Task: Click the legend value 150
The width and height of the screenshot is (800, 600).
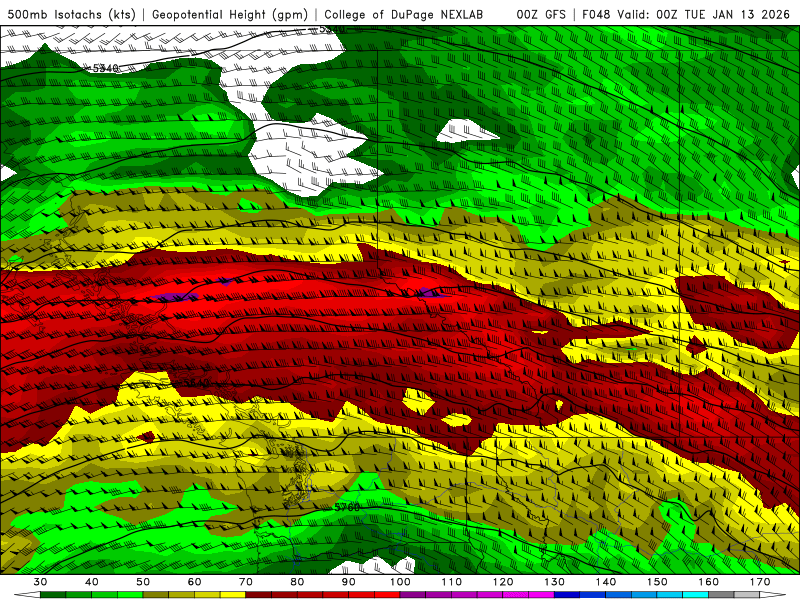Action: pos(657,582)
